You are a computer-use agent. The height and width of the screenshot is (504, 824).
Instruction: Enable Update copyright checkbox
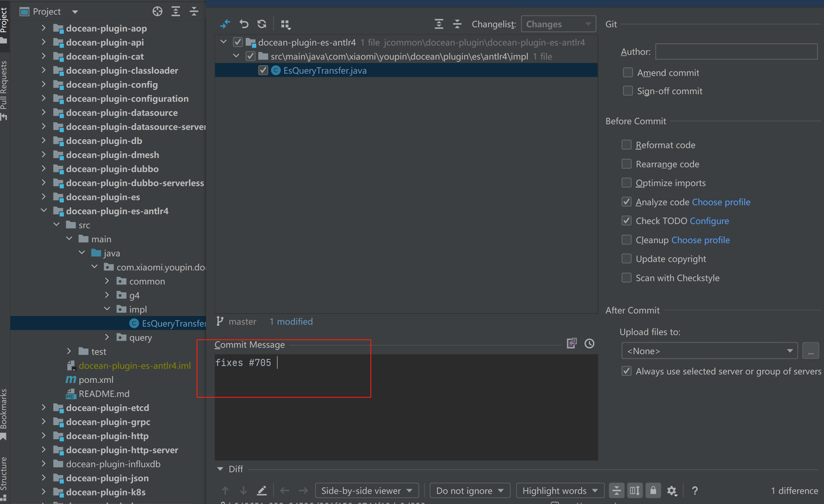626,259
